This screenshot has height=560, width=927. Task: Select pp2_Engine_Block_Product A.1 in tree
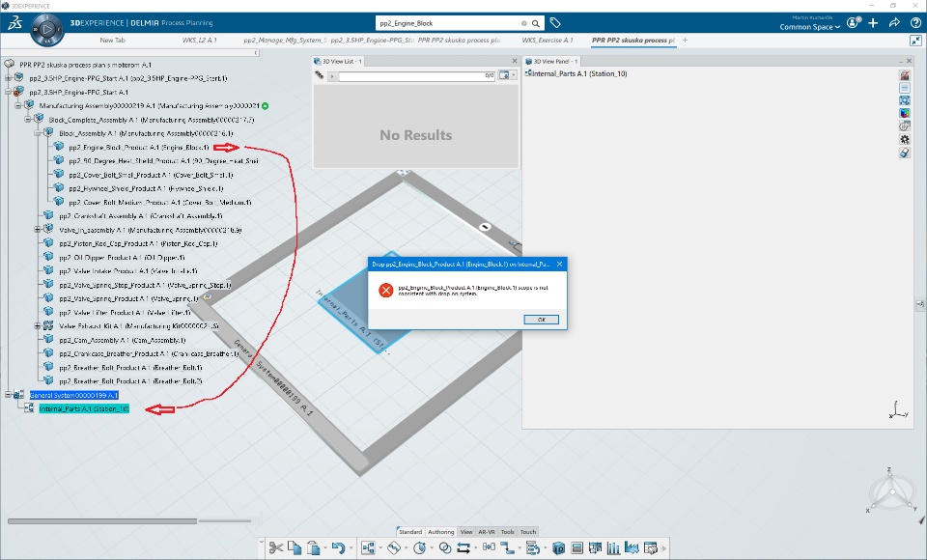(139, 148)
